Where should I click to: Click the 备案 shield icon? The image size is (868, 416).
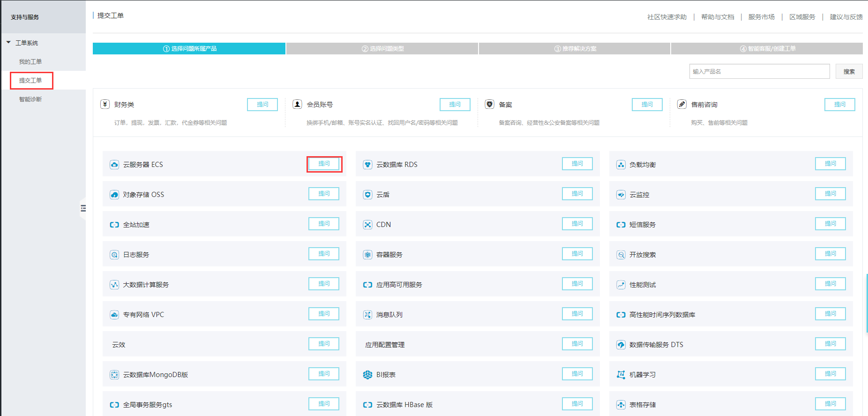[x=490, y=104]
